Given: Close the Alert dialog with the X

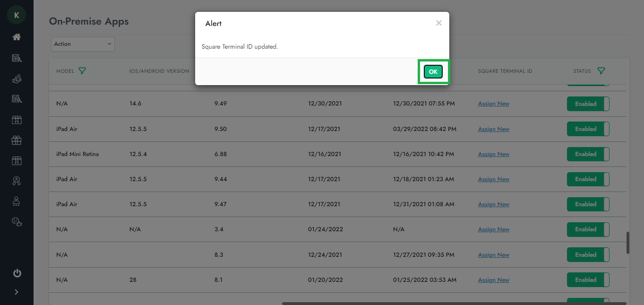Looking at the screenshot, I should pyautogui.click(x=438, y=23).
